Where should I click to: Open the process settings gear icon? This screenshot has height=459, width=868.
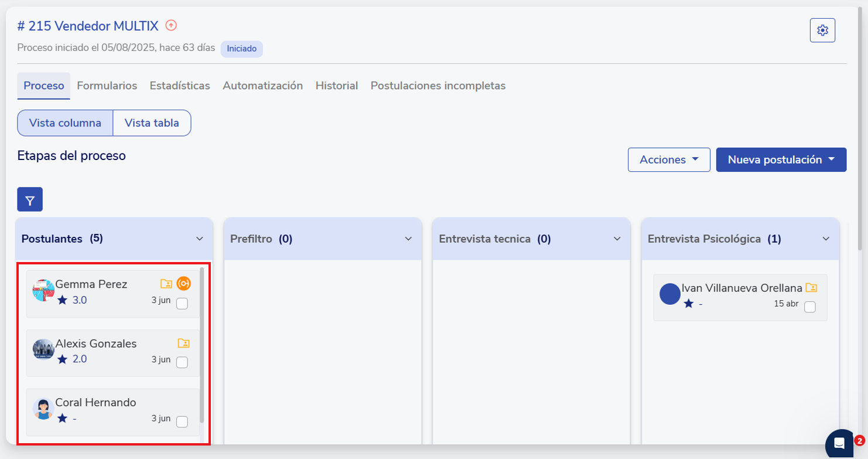tap(822, 30)
